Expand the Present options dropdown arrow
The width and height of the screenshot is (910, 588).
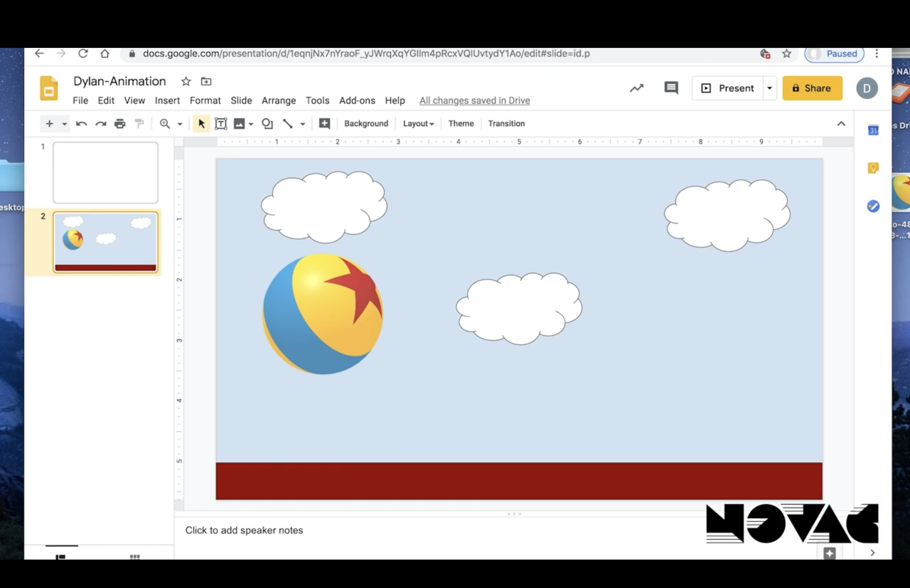[x=769, y=88]
